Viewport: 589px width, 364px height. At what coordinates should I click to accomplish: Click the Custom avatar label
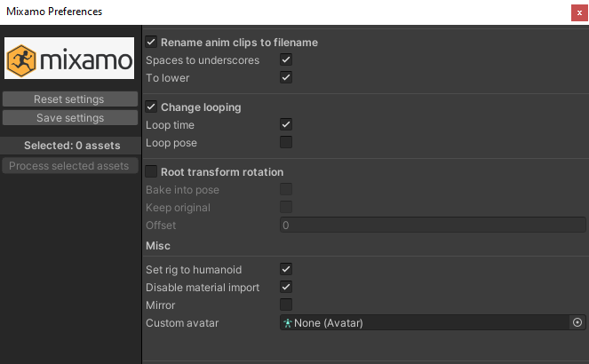182,323
